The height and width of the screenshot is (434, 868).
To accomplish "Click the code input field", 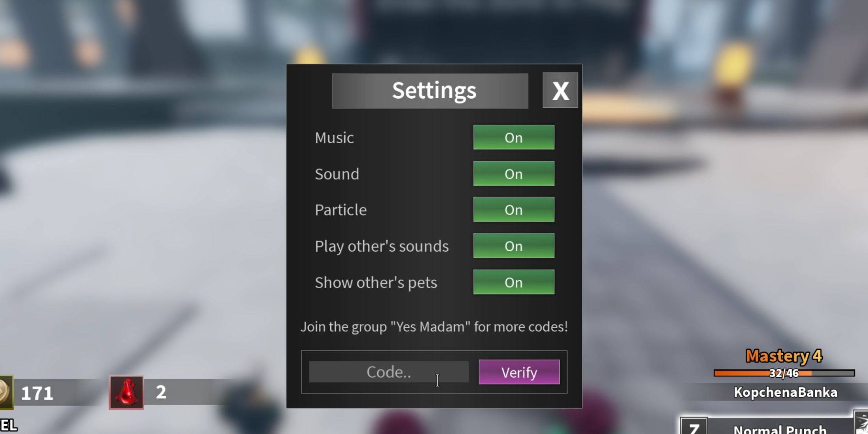I will [x=387, y=372].
